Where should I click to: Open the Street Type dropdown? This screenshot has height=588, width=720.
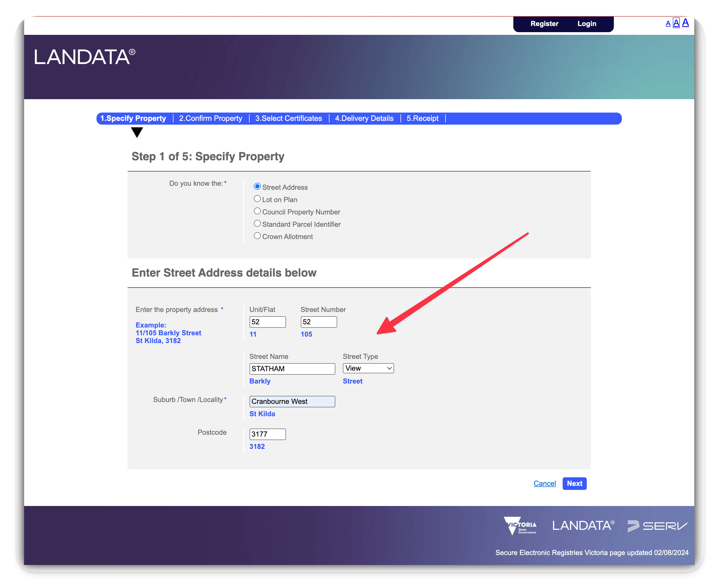tap(368, 369)
